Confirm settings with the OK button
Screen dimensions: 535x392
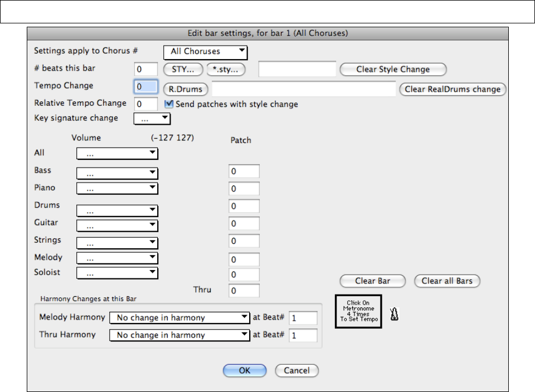click(245, 371)
